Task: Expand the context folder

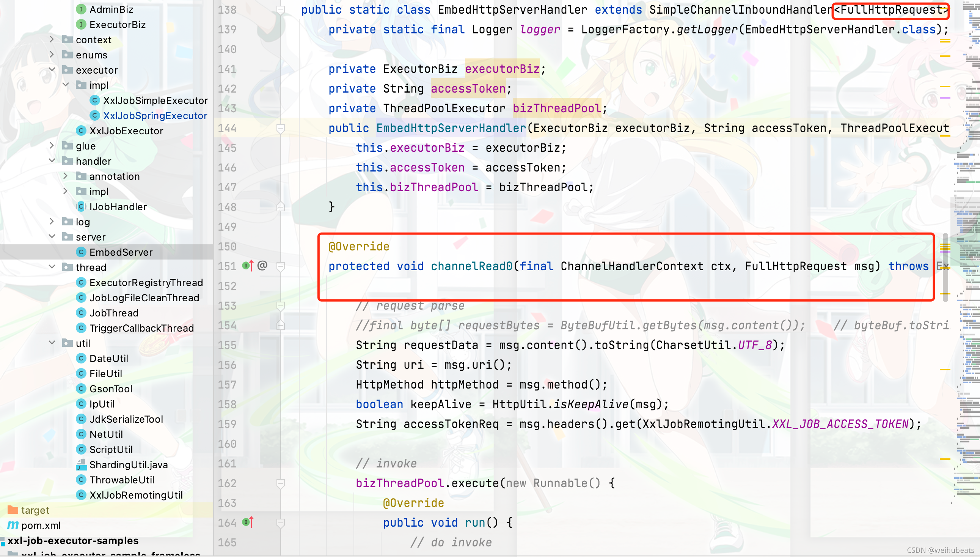Action: pos(52,39)
